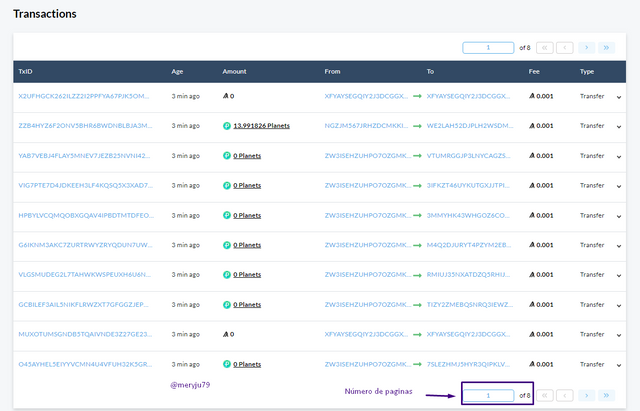Expand the ZZB4HYZ6 transaction row chevron
640x411 pixels.
pos(618,126)
